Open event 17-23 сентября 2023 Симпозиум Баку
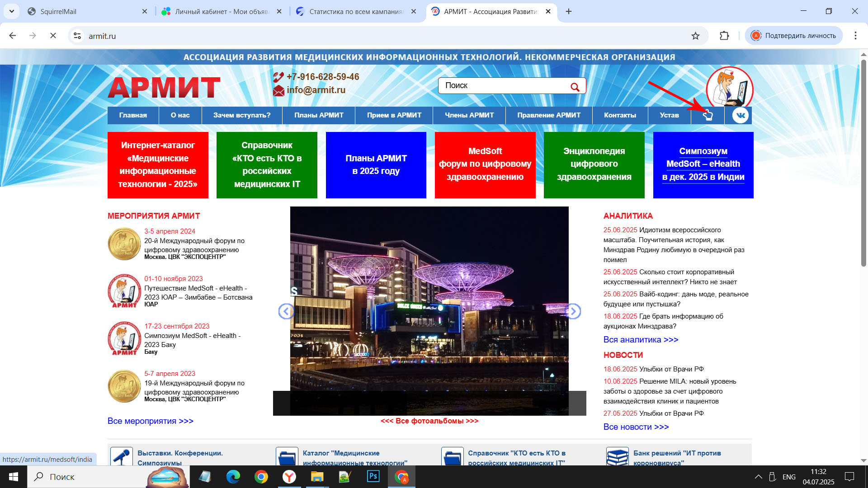 pyautogui.click(x=193, y=340)
